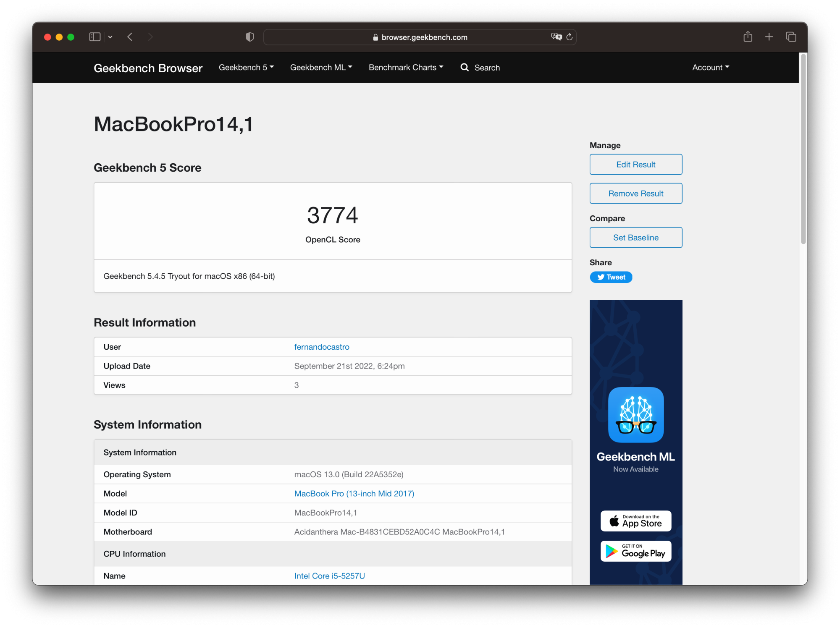840x628 pixels.
Task: Expand the Benchmark Charts dropdown menu
Action: tap(406, 67)
